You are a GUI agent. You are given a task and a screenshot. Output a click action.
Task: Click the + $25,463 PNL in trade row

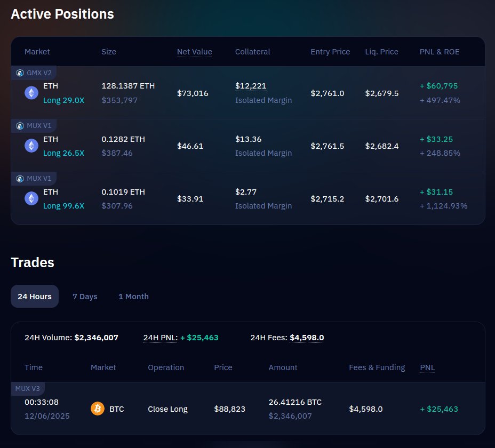tap(439, 409)
